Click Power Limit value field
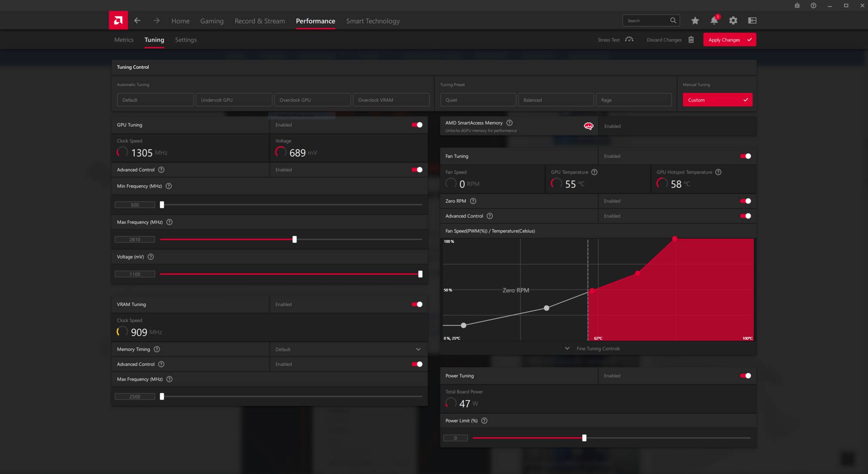This screenshot has width=868, height=474. 455,438
